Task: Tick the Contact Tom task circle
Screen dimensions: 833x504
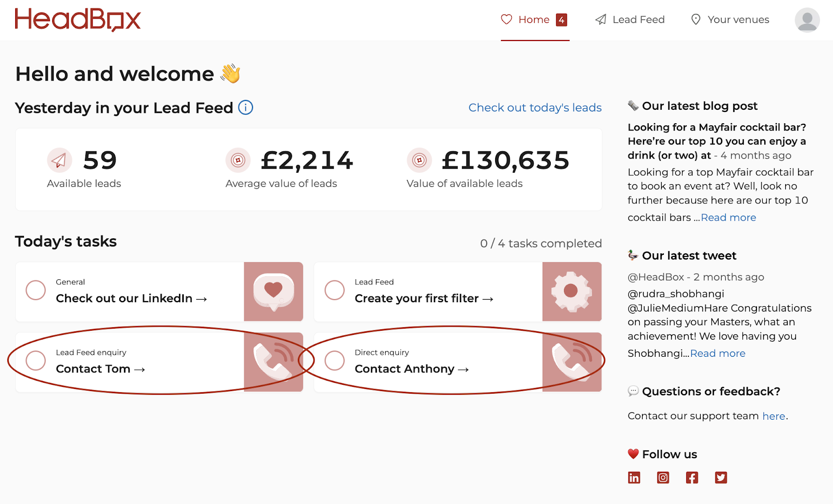Action: [36, 360]
